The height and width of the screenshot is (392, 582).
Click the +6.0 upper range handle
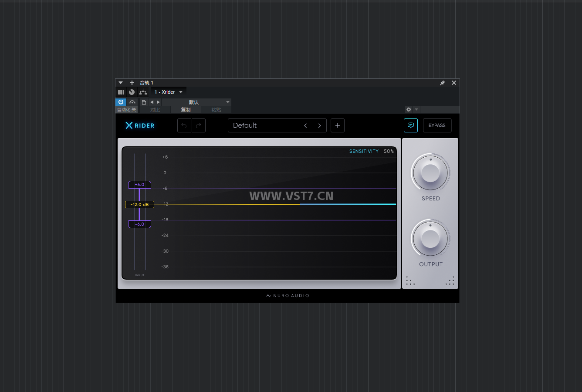coord(139,185)
